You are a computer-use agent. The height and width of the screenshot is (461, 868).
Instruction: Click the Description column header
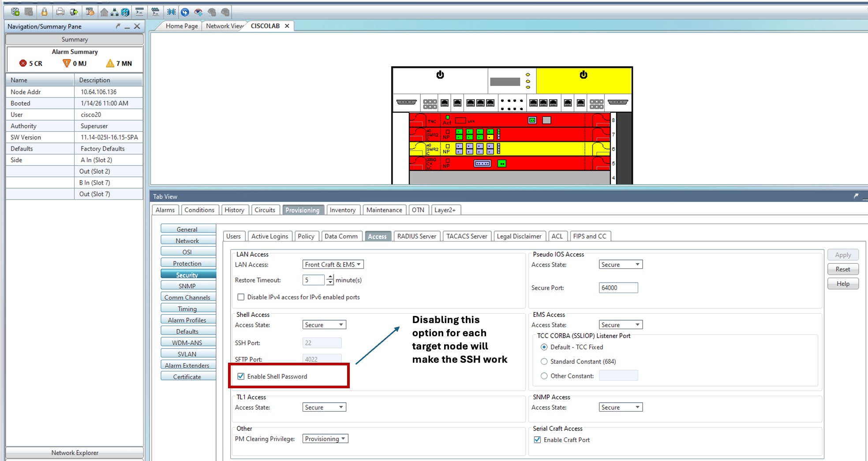(x=108, y=80)
